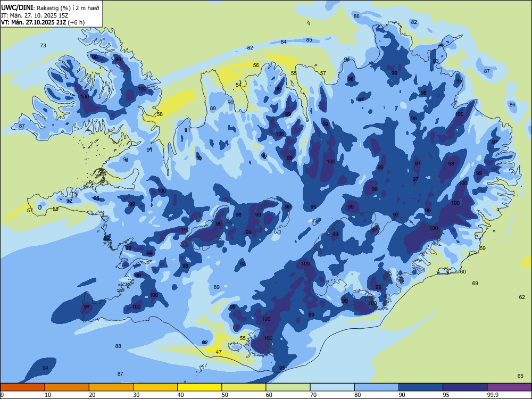
Task: Click the pale yellow 50–60 legend swatch
Action: pos(244,387)
